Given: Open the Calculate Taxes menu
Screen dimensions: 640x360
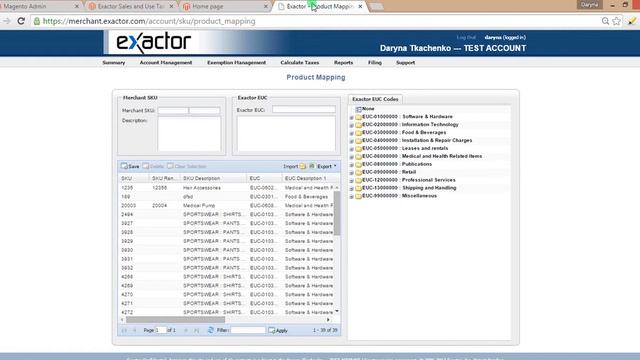Looking at the screenshot, I should click(x=300, y=63).
